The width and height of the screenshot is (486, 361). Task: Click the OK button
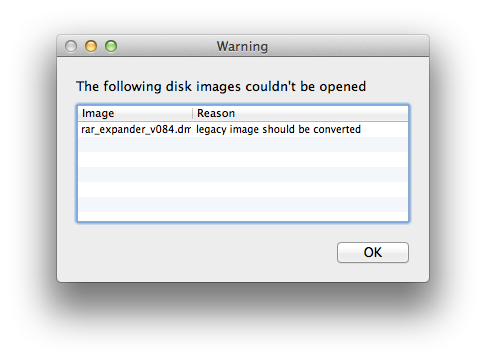pyautogui.click(x=373, y=252)
